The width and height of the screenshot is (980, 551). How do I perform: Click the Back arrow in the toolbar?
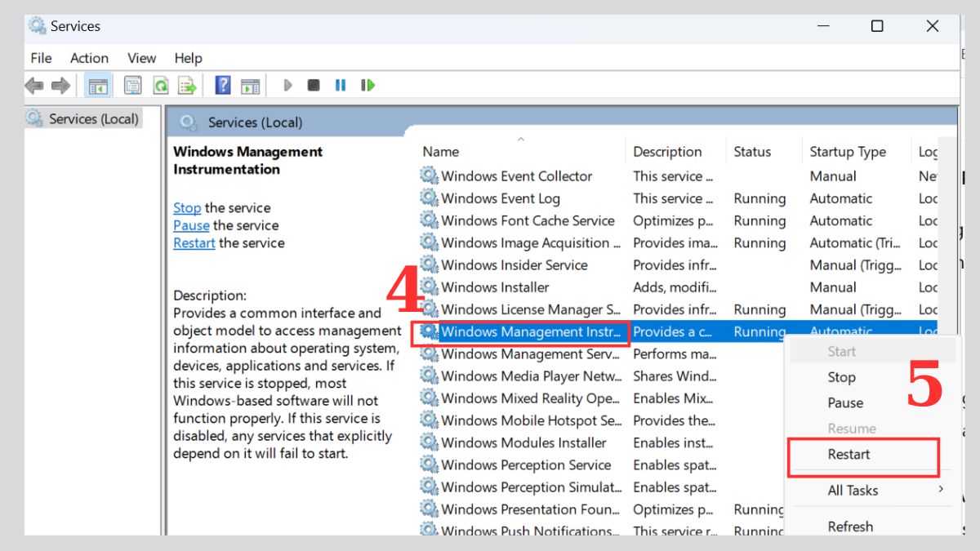point(34,85)
